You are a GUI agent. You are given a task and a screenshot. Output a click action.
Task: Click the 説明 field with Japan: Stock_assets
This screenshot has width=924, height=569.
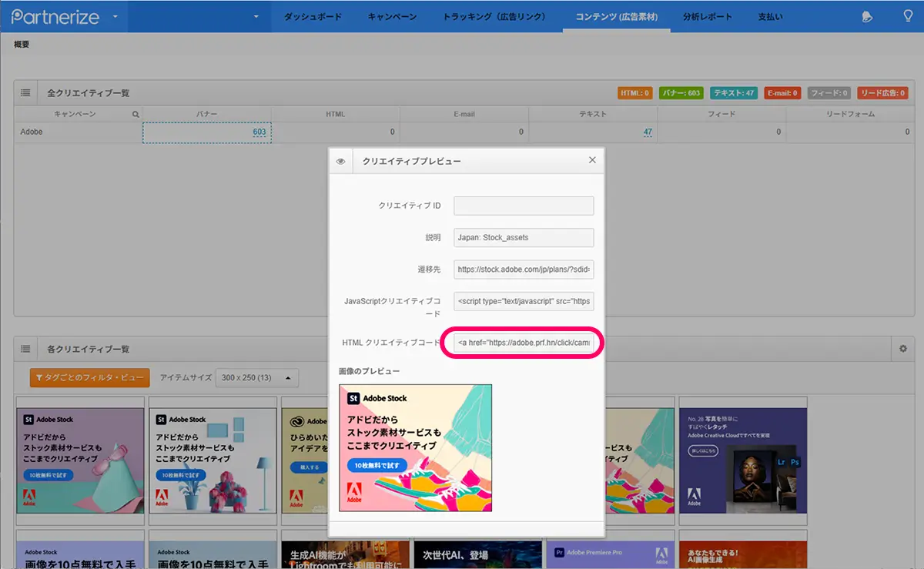[x=524, y=237]
